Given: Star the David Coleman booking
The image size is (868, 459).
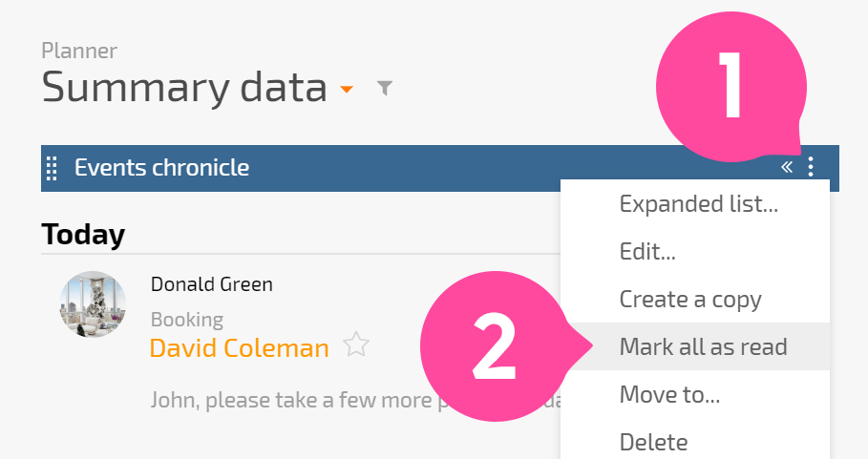Looking at the screenshot, I should coord(356,344).
